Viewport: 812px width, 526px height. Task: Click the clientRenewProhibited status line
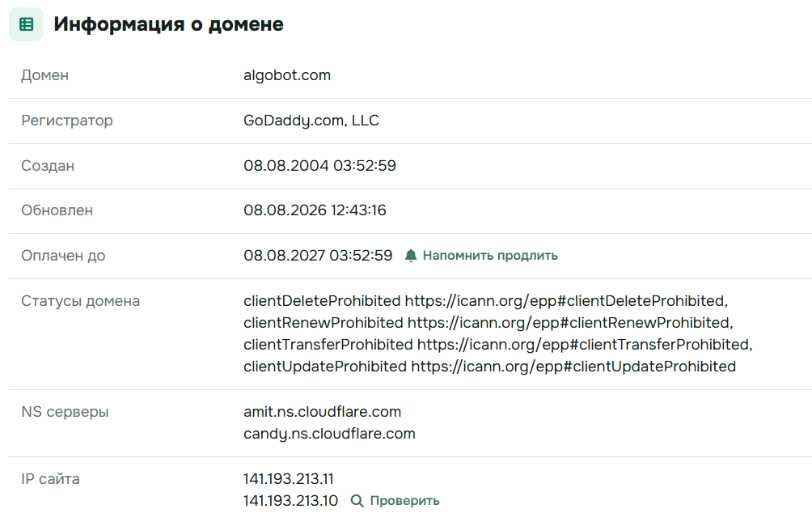[488, 322]
